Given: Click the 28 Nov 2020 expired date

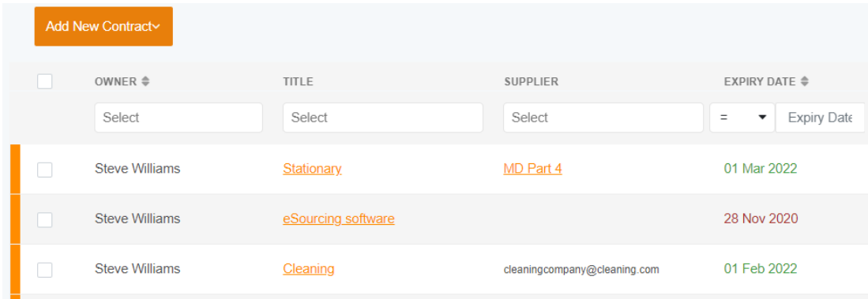Looking at the screenshot, I should click(x=761, y=219).
